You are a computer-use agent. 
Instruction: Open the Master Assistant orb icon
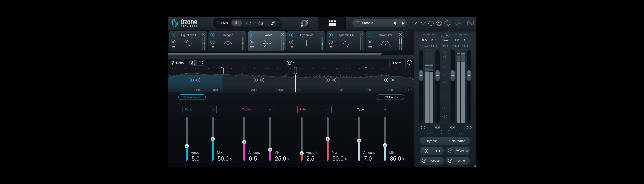pyautogui.click(x=305, y=23)
